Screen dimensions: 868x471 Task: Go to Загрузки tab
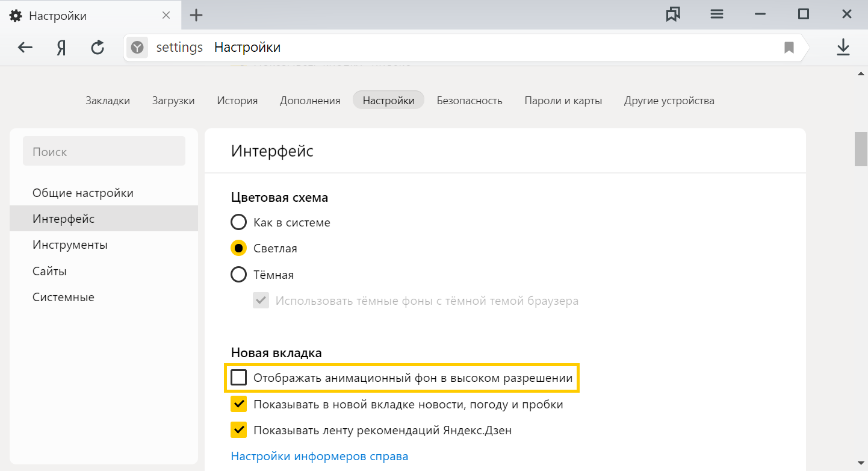(x=173, y=101)
